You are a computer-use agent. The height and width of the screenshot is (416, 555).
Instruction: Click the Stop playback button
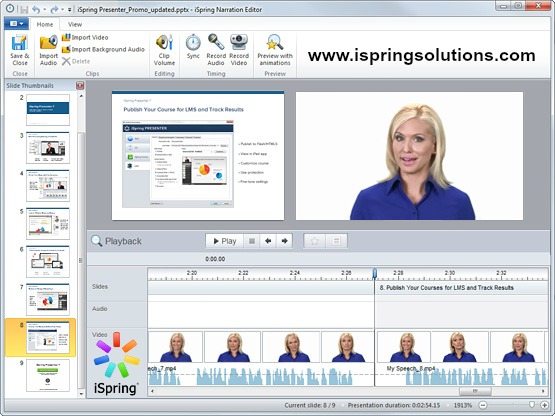(x=252, y=241)
